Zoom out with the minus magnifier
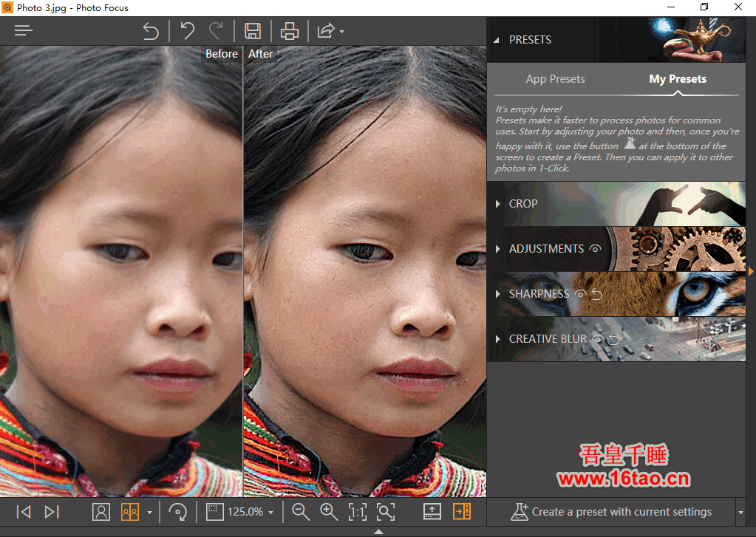756x537 pixels. [300, 512]
